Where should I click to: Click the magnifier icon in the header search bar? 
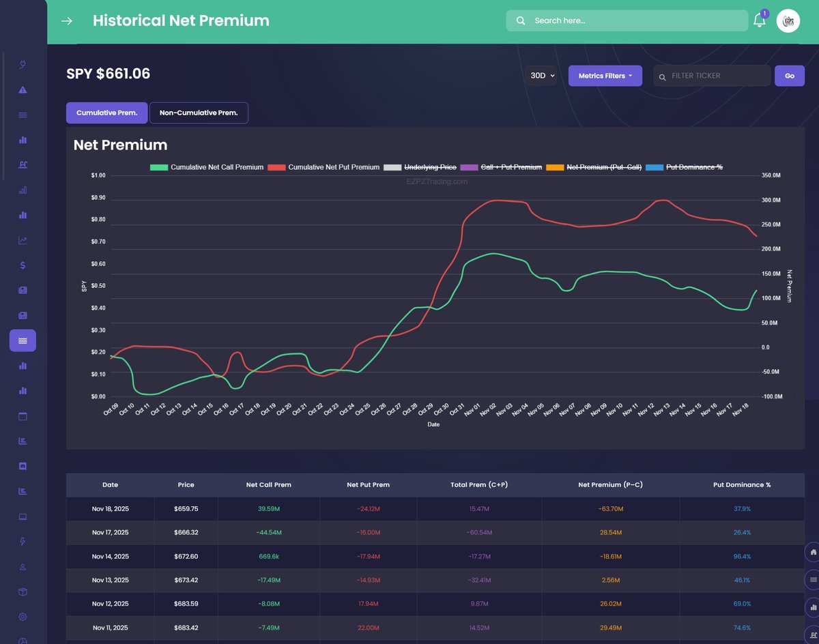coord(521,20)
